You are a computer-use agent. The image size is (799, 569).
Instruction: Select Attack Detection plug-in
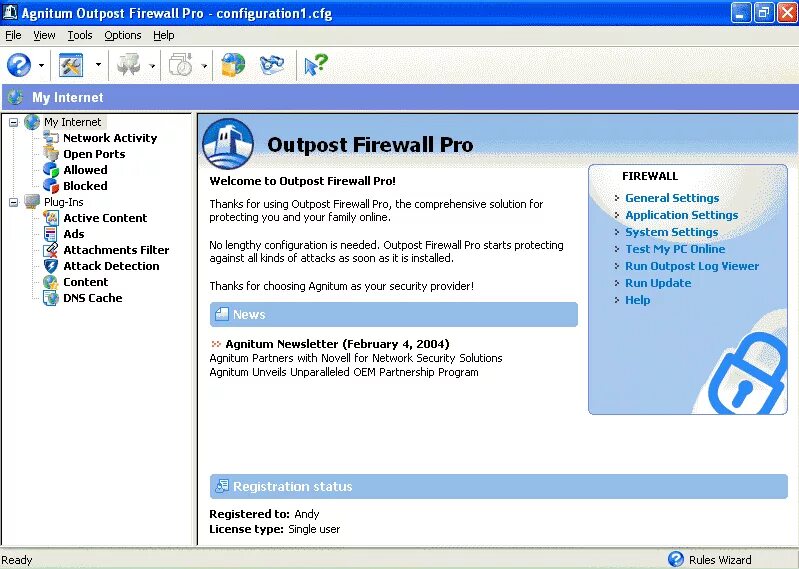click(x=111, y=266)
